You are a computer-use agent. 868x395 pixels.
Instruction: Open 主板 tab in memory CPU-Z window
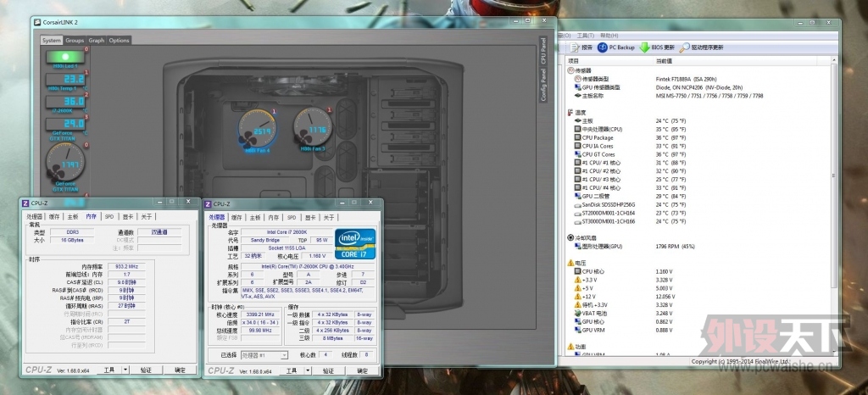[73, 216]
